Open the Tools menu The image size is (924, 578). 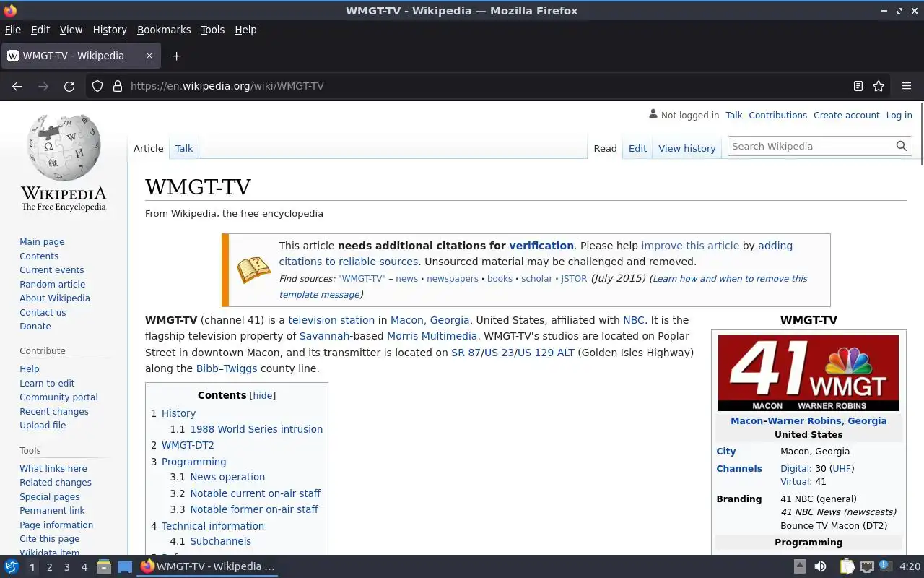tap(213, 30)
